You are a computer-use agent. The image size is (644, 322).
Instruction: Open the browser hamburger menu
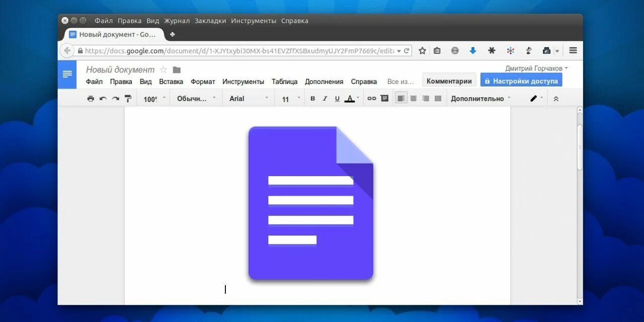[573, 50]
